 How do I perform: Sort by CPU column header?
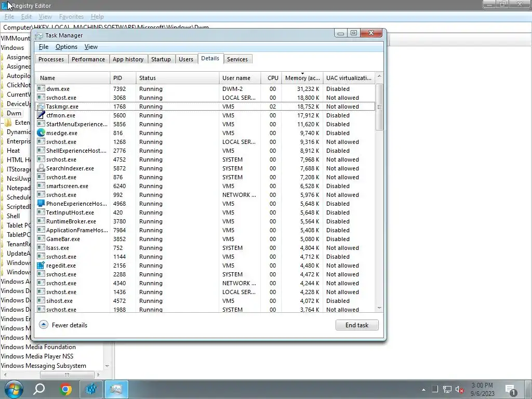(271, 78)
